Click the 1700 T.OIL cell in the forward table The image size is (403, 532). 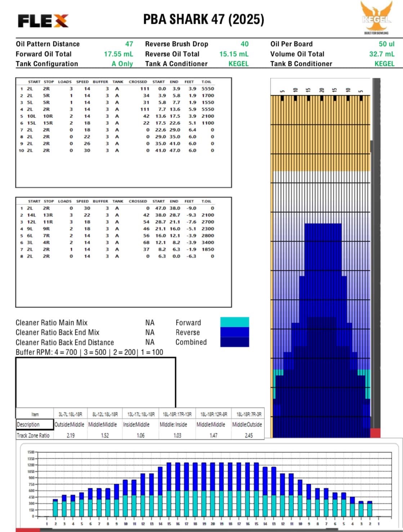(208, 96)
